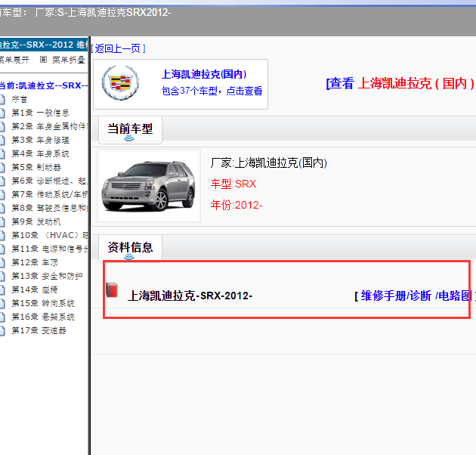The image size is (476, 455).
Task: Open 第2章 车身金属构件 chapter
Action: (x=50, y=126)
